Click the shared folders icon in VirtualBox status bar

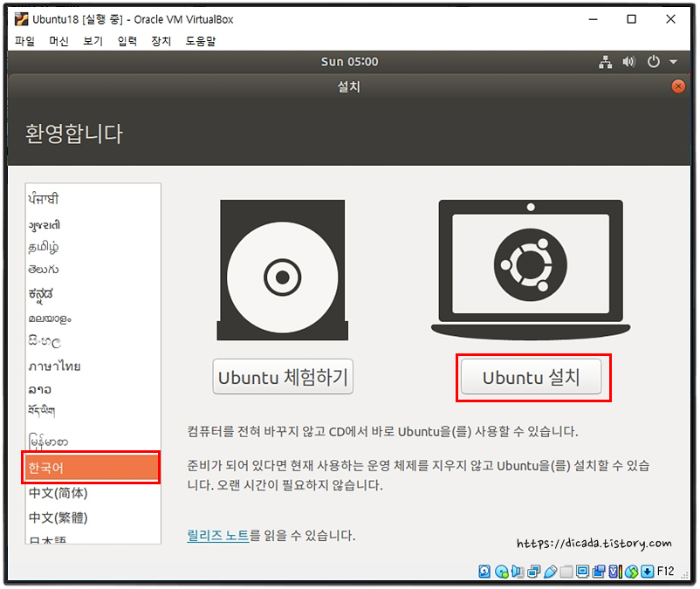pyautogui.click(x=566, y=572)
